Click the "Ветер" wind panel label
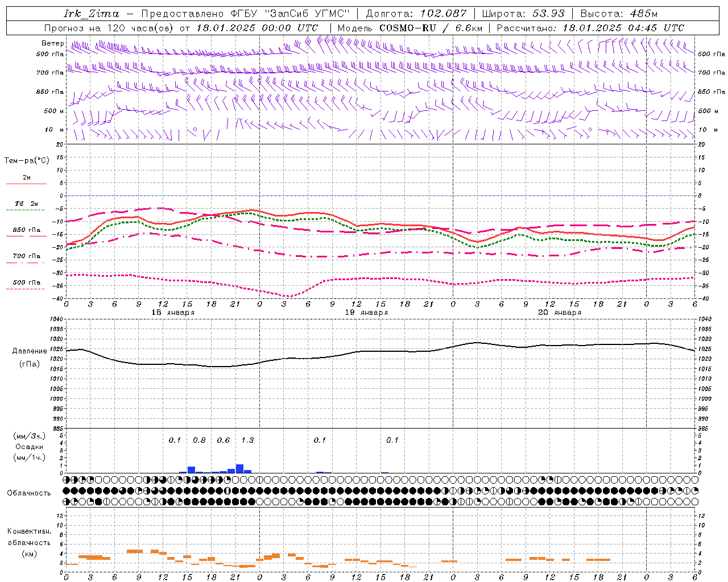 point(53,43)
